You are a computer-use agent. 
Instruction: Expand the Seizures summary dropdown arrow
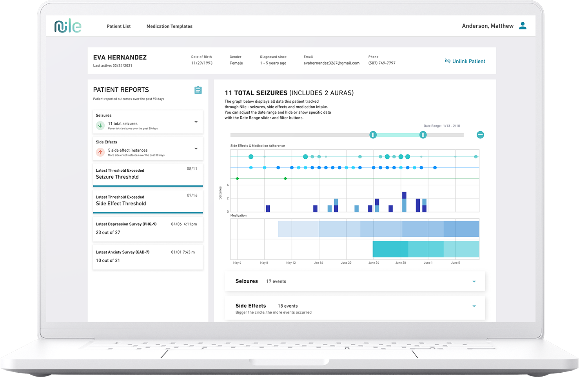coord(196,122)
